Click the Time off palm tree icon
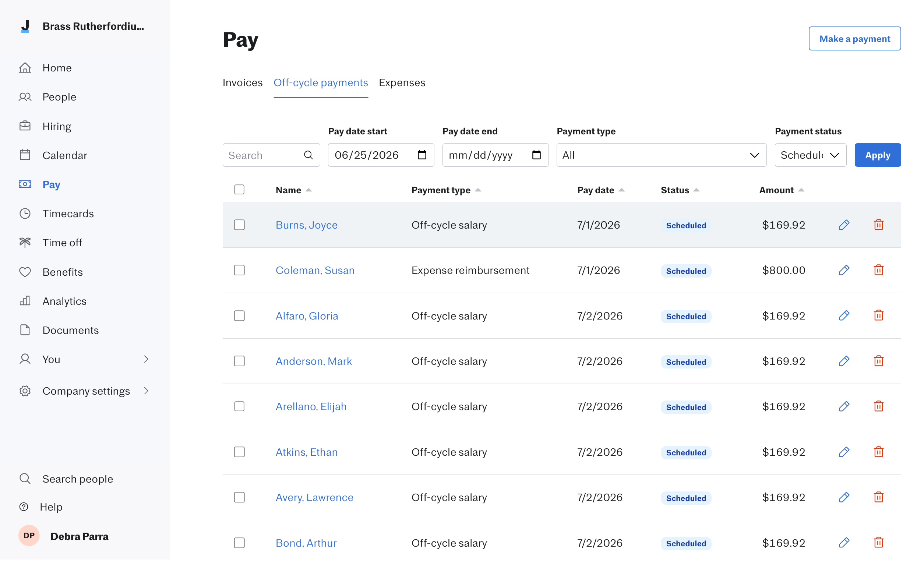This screenshot has height=561, width=924. [x=25, y=243]
